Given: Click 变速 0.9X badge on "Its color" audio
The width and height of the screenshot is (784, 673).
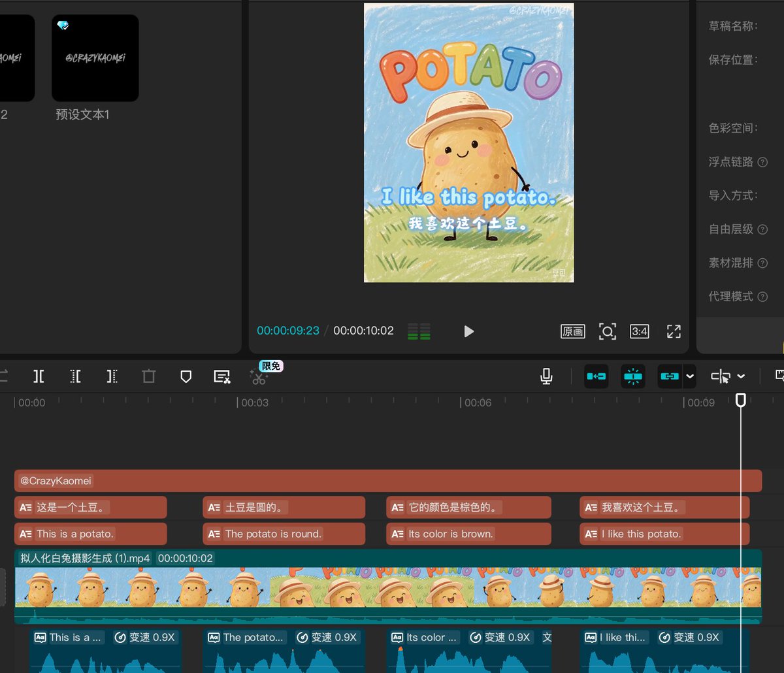Looking at the screenshot, I should 500,638.
